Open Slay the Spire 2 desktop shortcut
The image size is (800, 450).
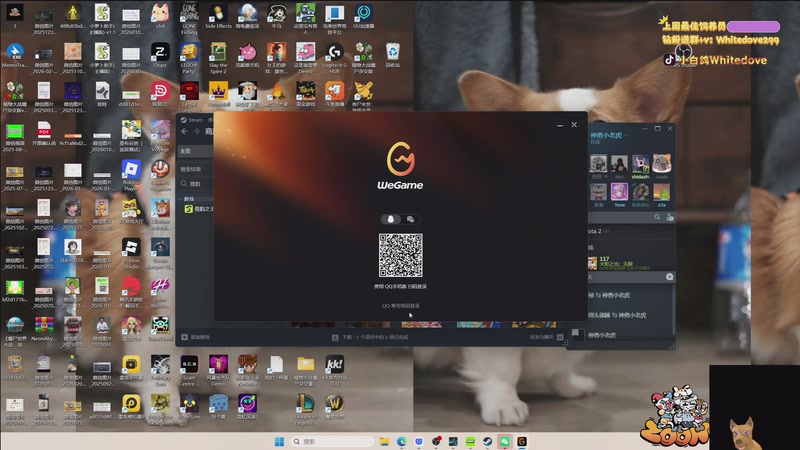[x=218, y=59]
